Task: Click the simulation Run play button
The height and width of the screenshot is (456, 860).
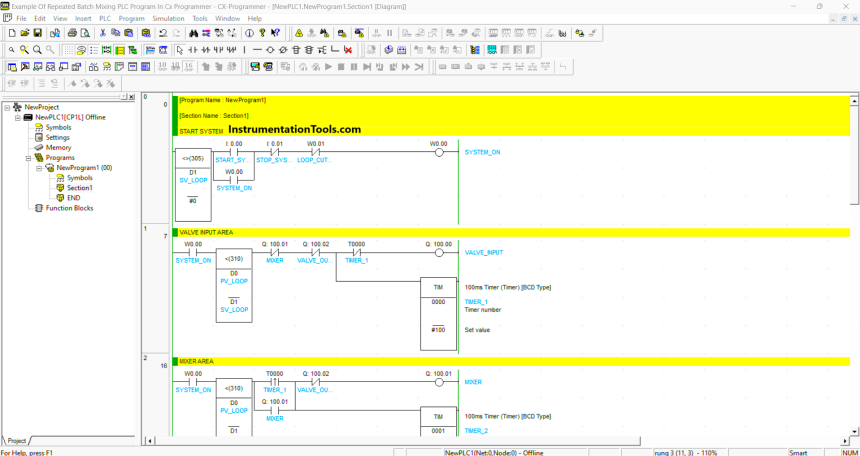Action: (x=329, y=67)
